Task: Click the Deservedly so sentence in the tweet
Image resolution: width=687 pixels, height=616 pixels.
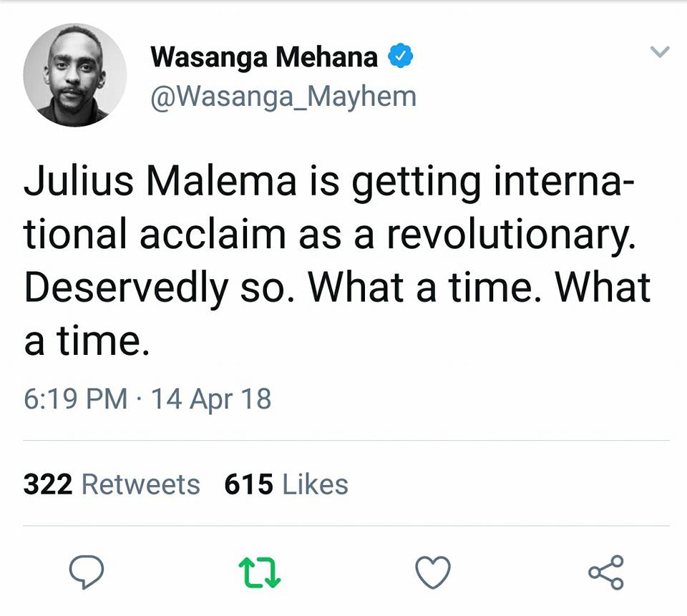Action: tap(160, 288)
